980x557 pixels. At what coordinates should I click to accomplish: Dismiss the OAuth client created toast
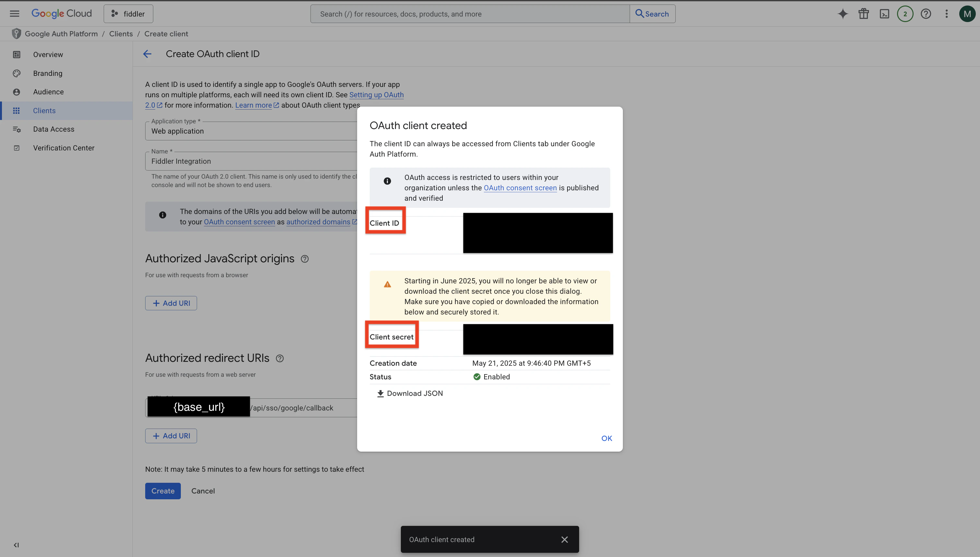pyautogui.click(x=564, y=540)
